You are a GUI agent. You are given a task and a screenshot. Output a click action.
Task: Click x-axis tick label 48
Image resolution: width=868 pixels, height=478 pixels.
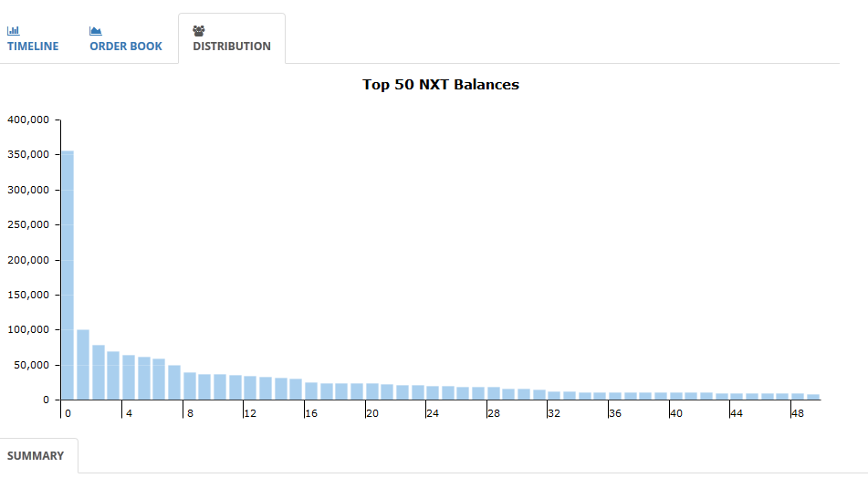(797, 413)
